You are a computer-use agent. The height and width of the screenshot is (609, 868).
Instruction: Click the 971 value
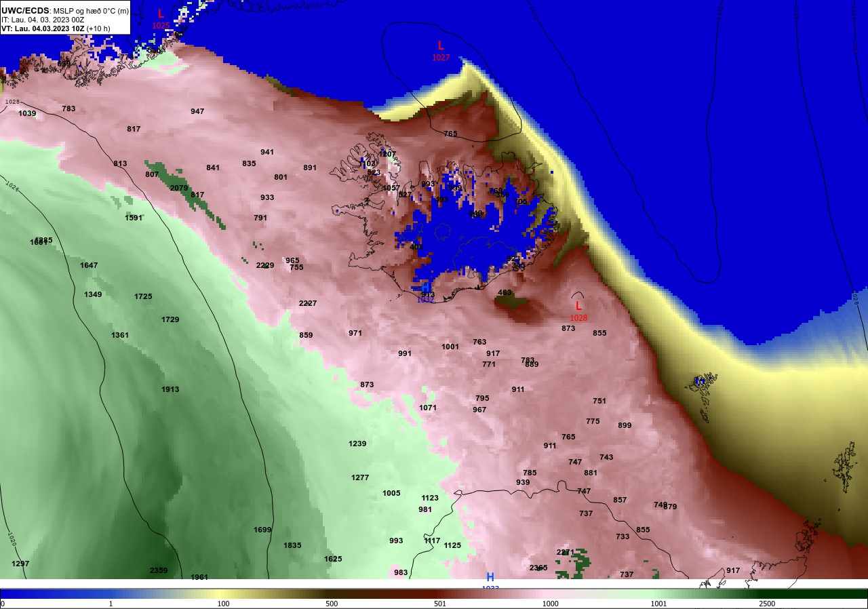coord(355,333)
